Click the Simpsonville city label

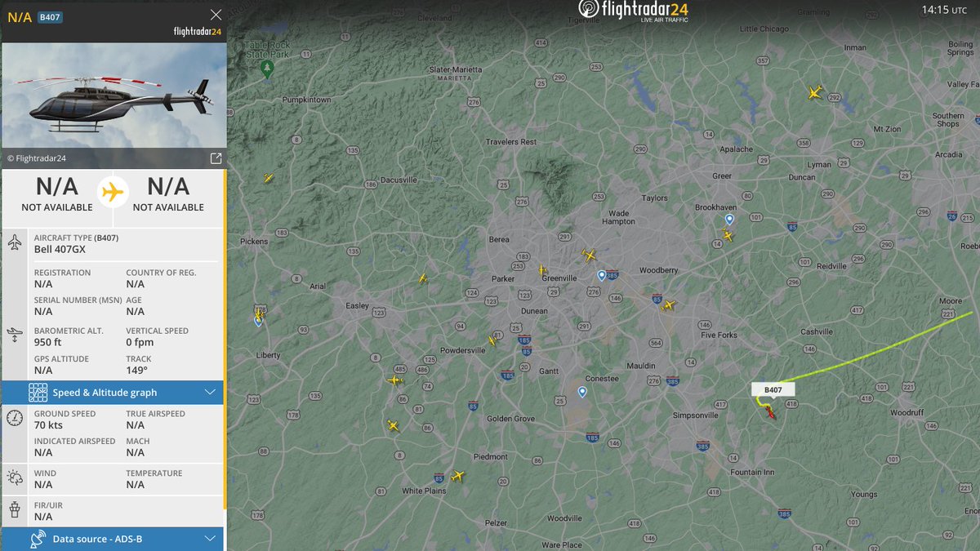695,415
